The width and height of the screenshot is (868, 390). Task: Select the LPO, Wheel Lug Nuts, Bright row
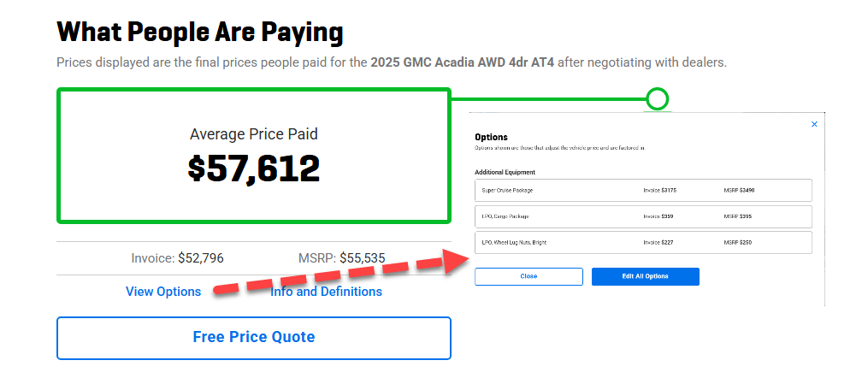[643, 243]
